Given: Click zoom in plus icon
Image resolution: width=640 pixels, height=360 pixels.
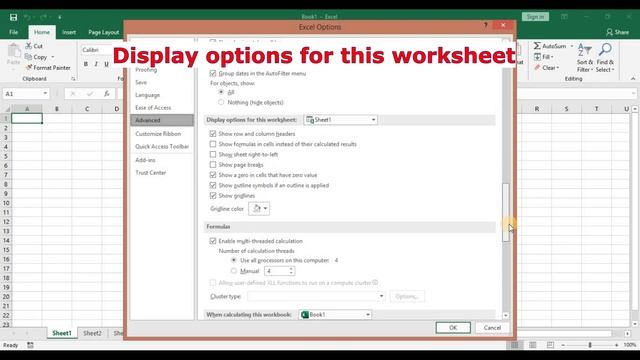Looking at the screenshot, I should [x=616, y=345].
